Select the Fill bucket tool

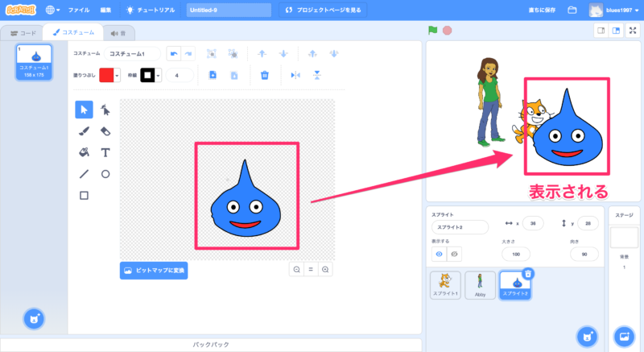(84, 152)
